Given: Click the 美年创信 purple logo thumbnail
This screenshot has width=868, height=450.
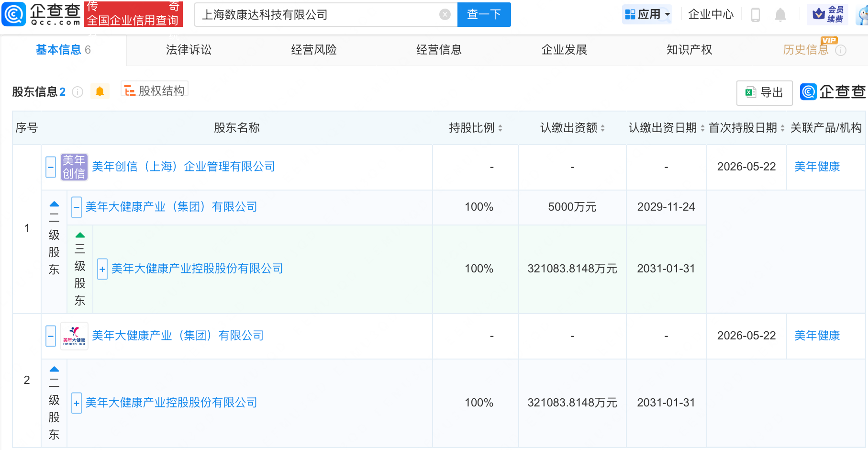Looking at the screenshot, I should (x=74, y=167).
